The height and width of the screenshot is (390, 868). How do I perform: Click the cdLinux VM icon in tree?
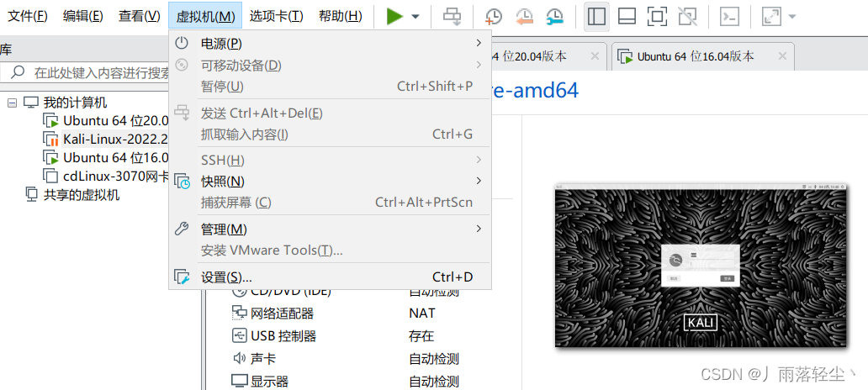(51, 177)
